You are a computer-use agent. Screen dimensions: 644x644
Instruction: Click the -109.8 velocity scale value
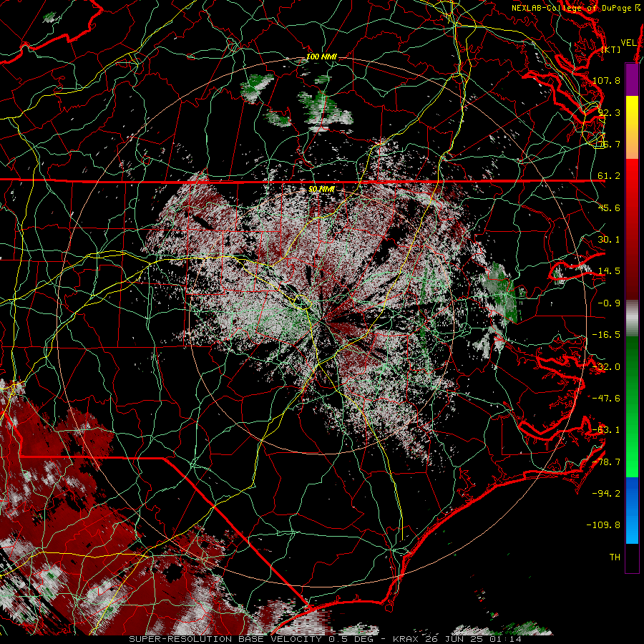pyautogui.click(x=604, y=525)
